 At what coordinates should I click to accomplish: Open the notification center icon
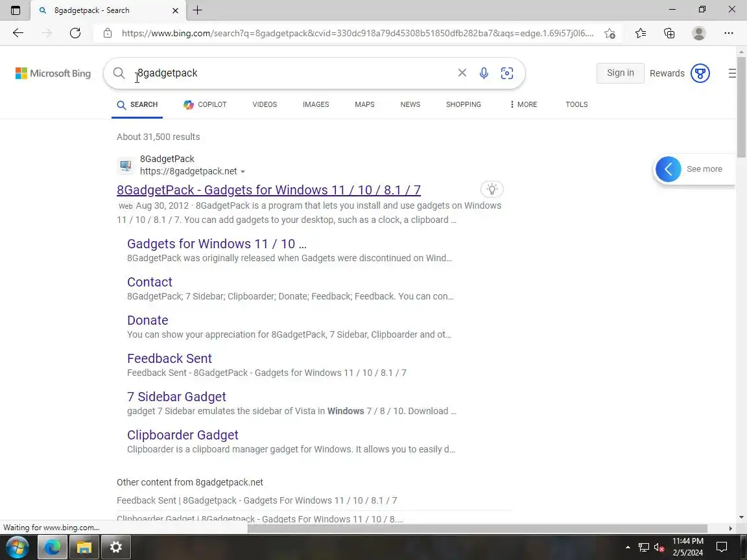tap(722, 547)
